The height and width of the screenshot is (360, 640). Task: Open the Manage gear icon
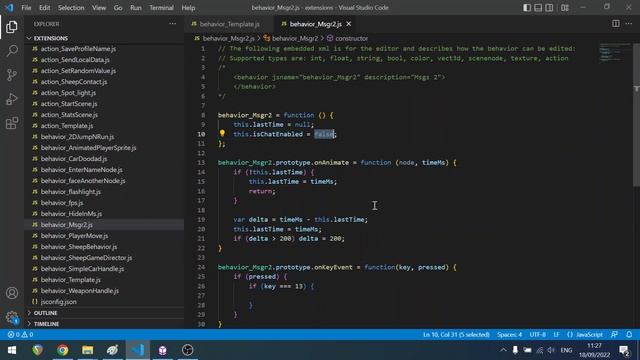click(12, 317)
